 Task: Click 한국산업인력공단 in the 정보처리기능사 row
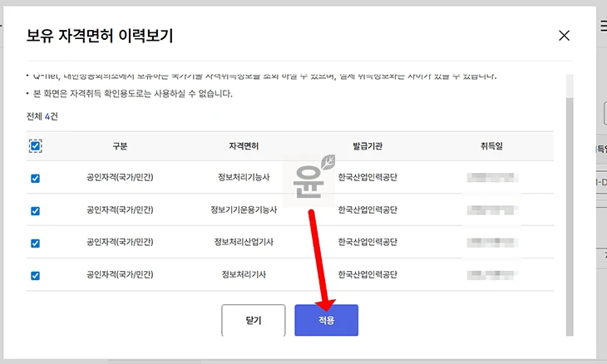(x=368, y=177)
